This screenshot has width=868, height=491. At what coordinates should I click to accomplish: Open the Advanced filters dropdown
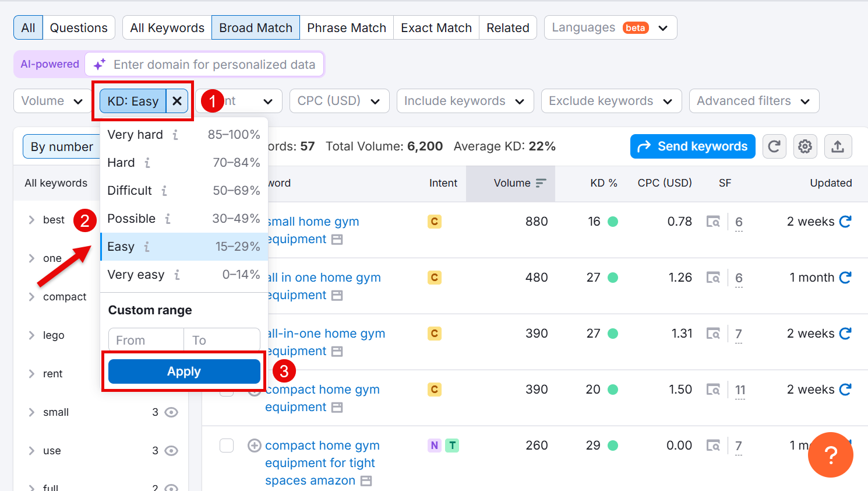pyautogui.click(x=754, y=101)
